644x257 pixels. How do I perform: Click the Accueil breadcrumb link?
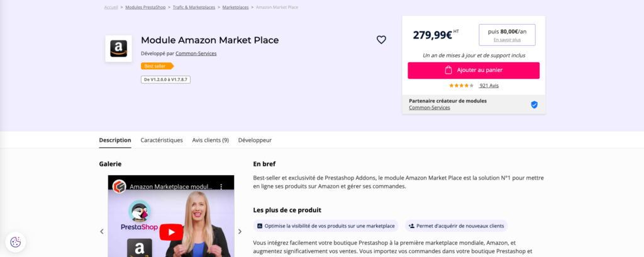pos(111,8)
